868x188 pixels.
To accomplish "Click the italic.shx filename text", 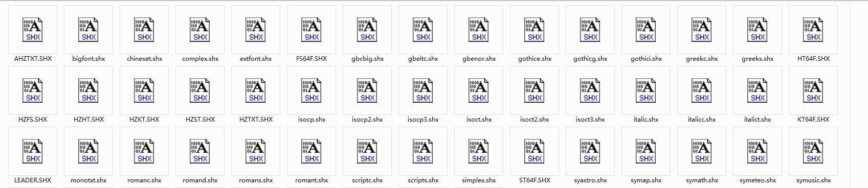I will [646, 120].
